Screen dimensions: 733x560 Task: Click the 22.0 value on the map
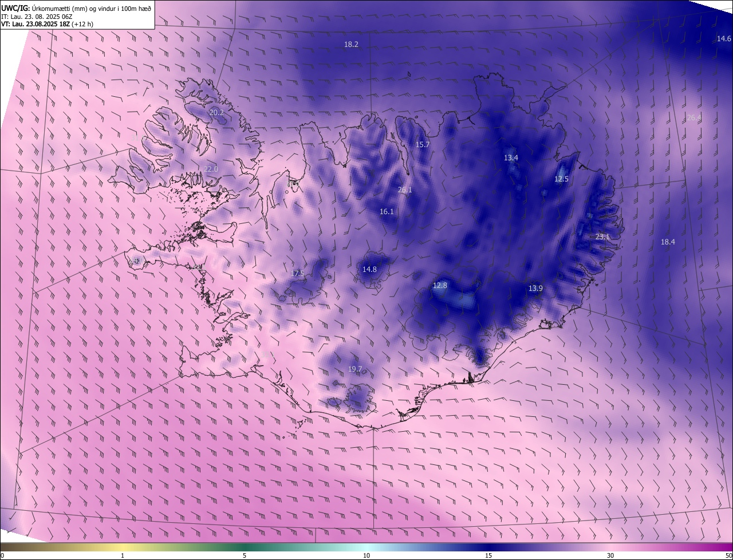[x=211, y=169]
